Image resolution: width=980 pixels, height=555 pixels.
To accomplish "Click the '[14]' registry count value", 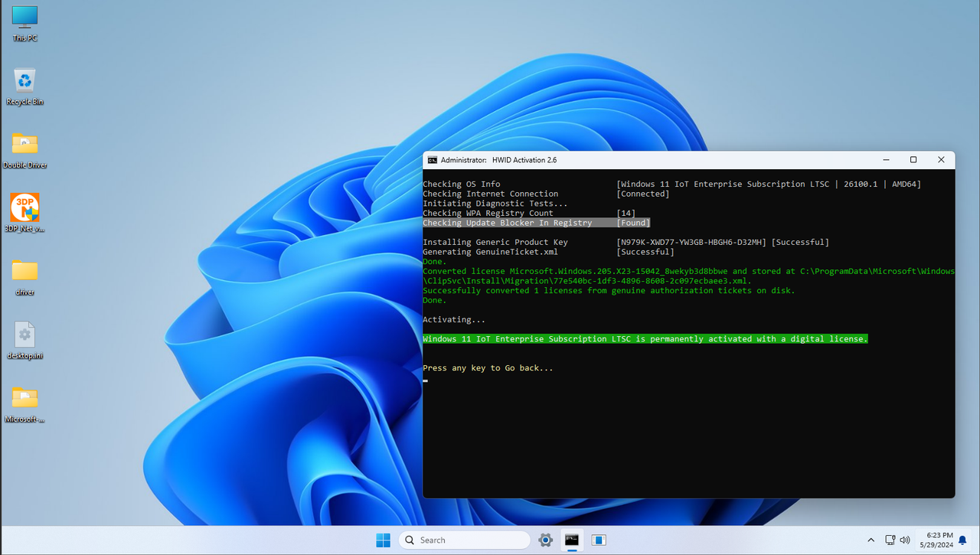I will [626, 213].
